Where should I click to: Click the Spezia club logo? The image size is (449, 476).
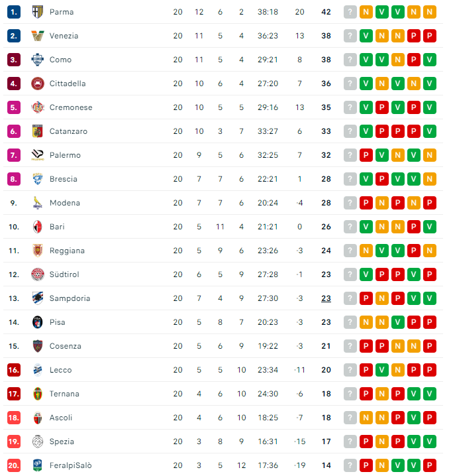tap(37, 442)
